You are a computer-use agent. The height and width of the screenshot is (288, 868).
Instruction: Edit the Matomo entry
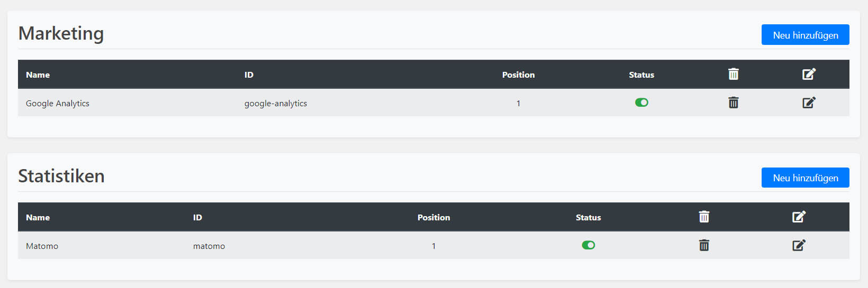[x=799, y=245]
